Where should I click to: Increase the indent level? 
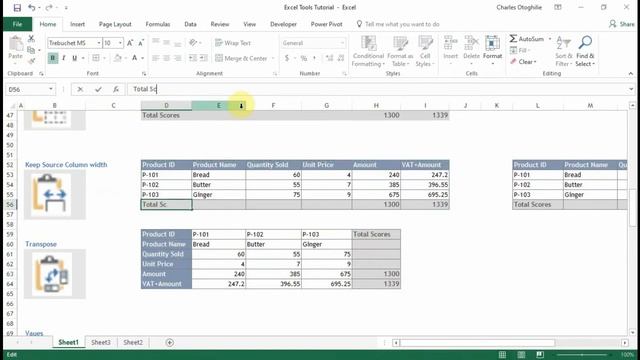(x=204, y=58)
